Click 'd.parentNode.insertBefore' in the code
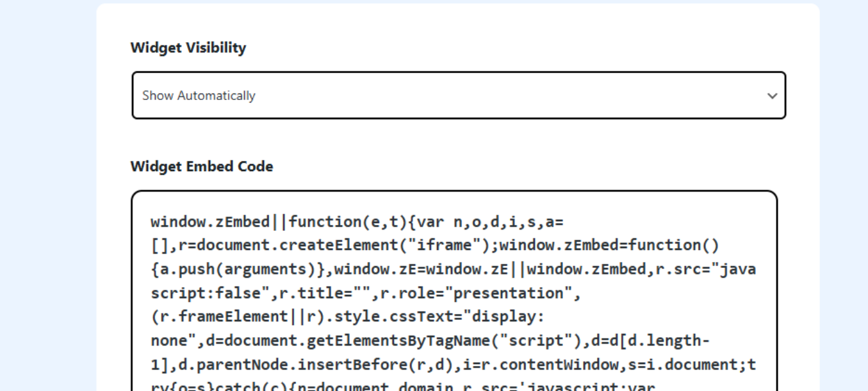The height and width of the screenshot is (391, 868). pos(263,364)
